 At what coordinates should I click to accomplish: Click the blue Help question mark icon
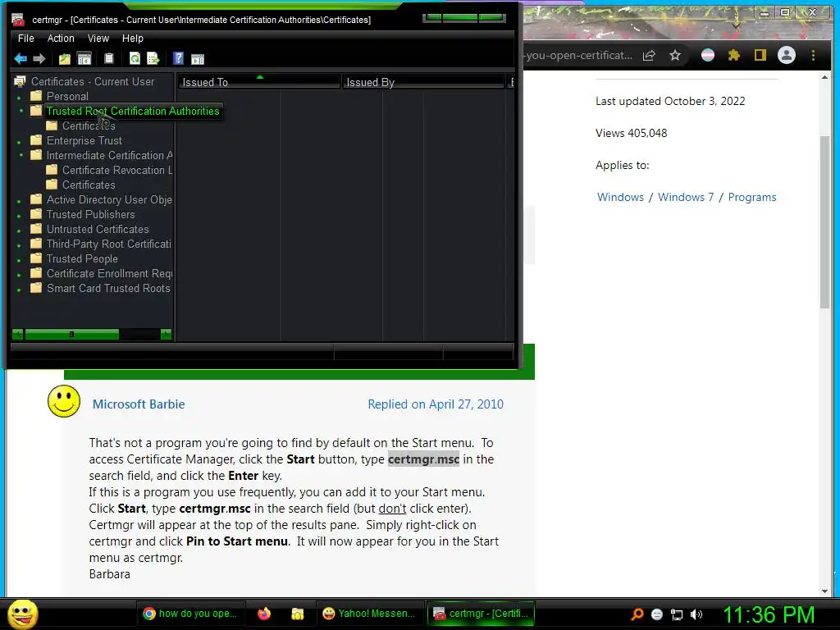[x=178, y=58]
